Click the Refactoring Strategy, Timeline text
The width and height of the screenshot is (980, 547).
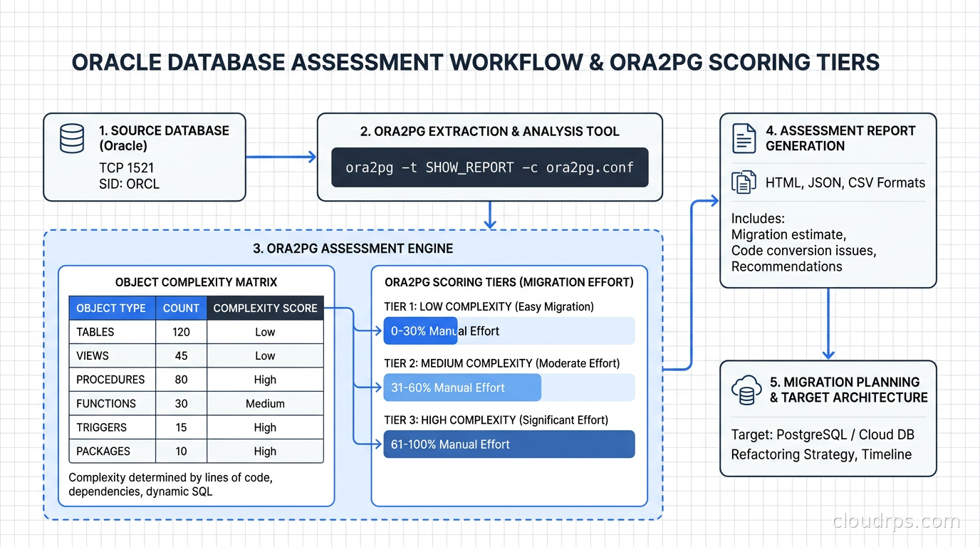[x=821, y=454]
